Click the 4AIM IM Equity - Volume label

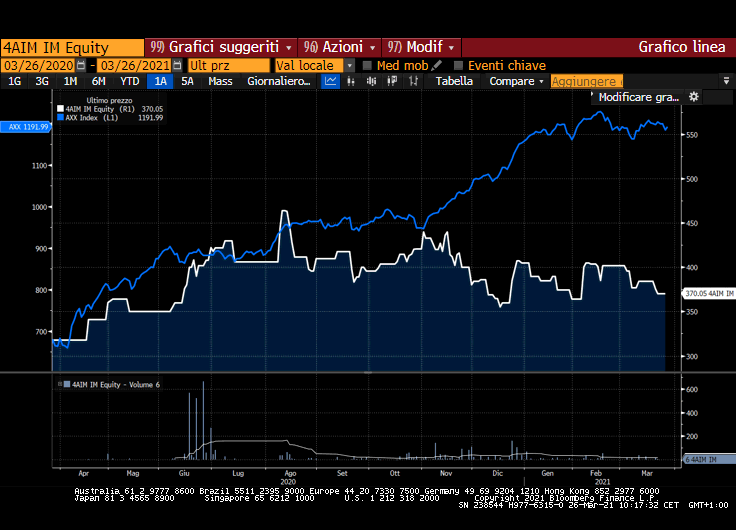click(x=115, y=384)
